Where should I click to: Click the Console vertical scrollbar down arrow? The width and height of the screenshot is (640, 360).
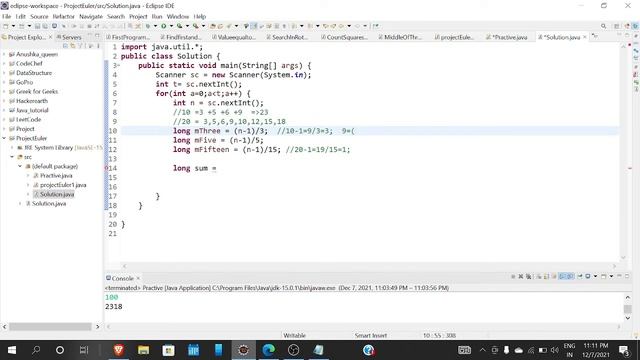(628, 318)
